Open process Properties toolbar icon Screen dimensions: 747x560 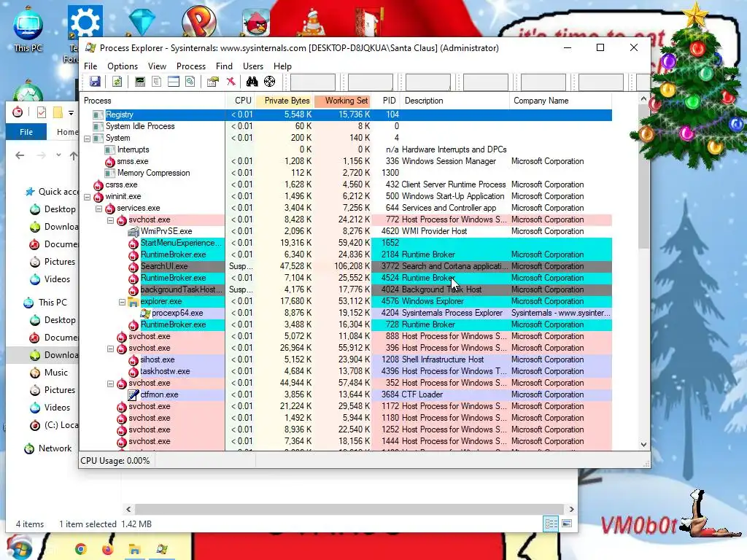click(213, 82)
